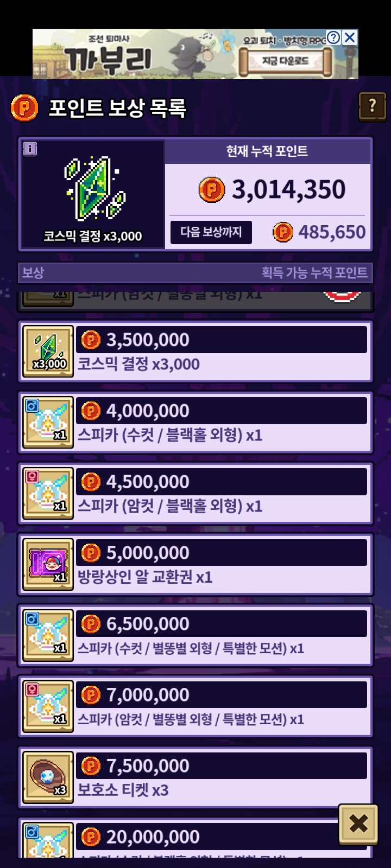
Task: Tap the 4,500,000 female Spica black hole icon
Action: click(x=48, y=494)
